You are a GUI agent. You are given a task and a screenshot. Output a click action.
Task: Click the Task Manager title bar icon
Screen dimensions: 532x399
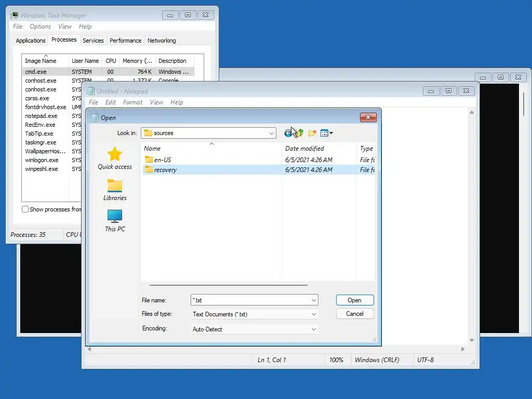pos(14,15)
